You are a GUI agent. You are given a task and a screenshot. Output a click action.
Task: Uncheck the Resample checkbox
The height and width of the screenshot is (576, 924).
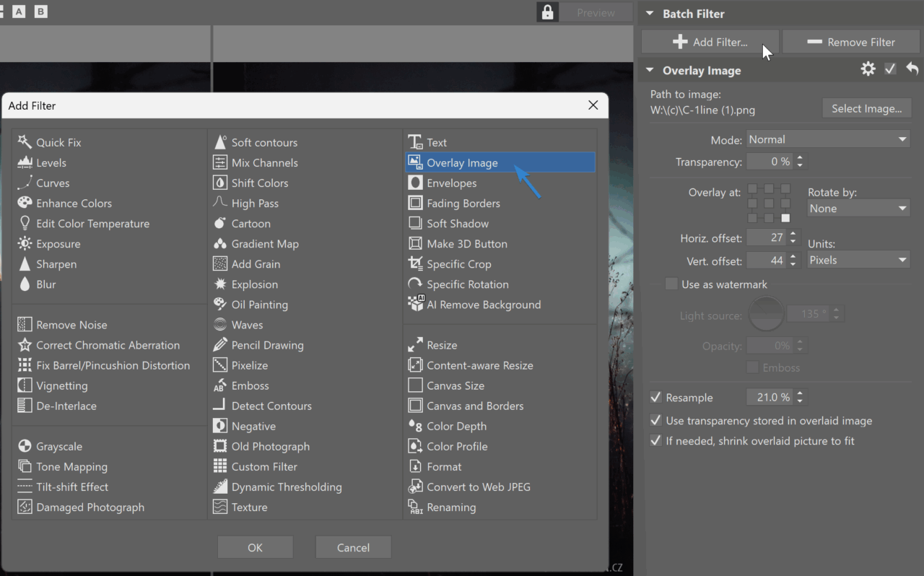click(x=655, y=397)
